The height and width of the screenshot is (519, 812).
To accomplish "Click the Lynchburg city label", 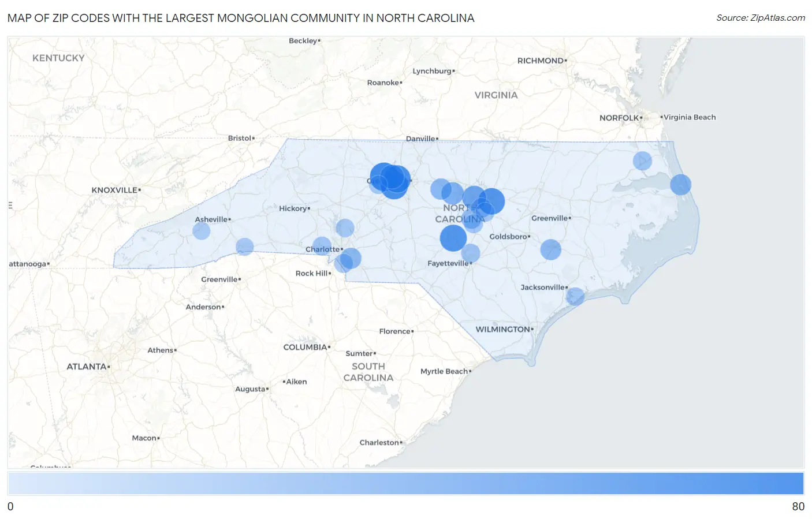I will point(432,71).
